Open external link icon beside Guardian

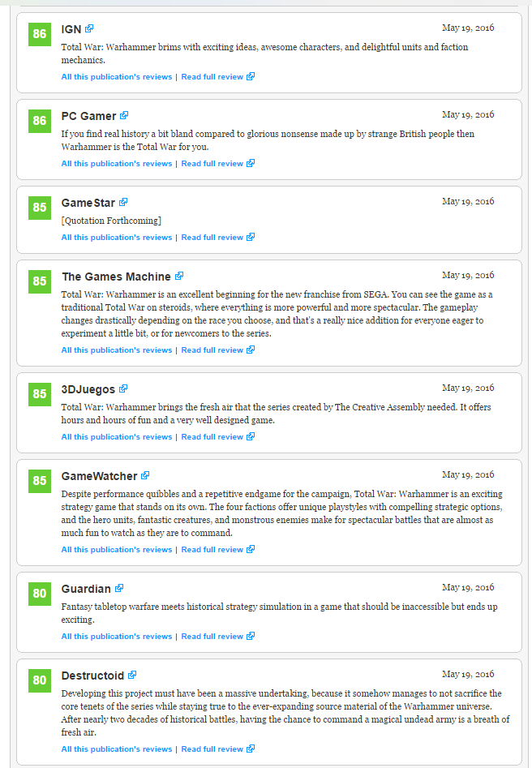(x=119, y=588)
